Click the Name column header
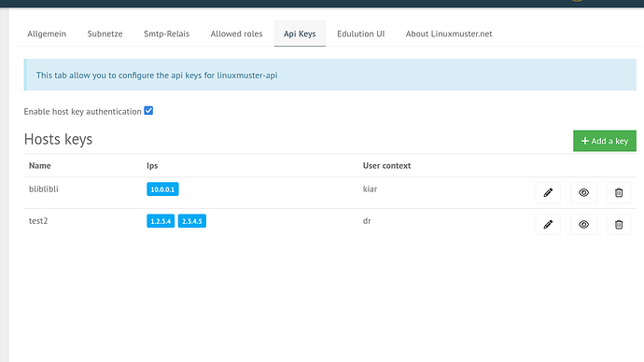 pyautogui.click(x=40, y=165)
